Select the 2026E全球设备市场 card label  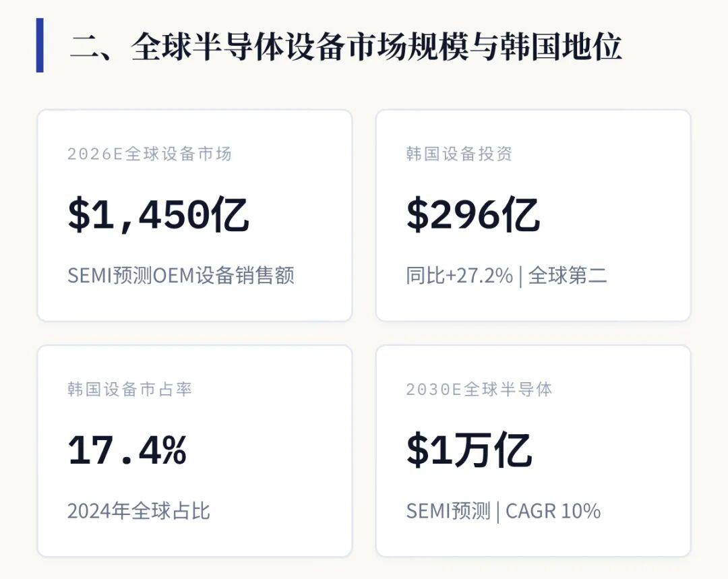tap(150, 154)
